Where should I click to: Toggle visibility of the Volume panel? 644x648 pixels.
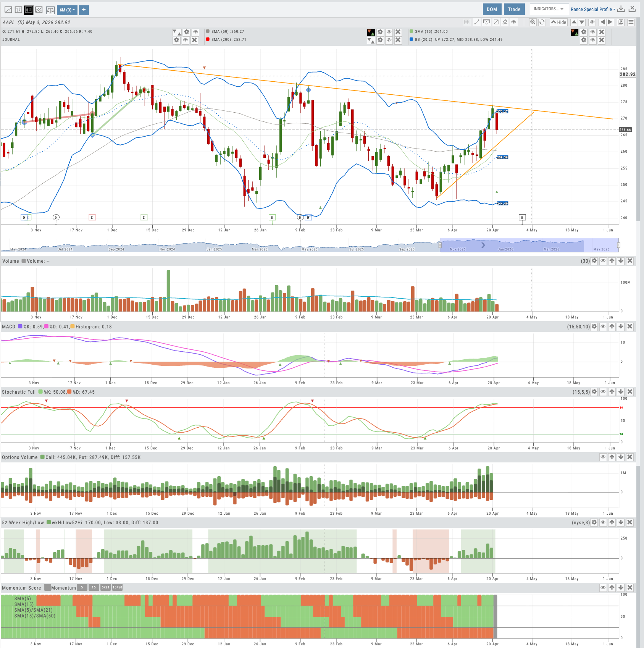(x=603, y=261)
